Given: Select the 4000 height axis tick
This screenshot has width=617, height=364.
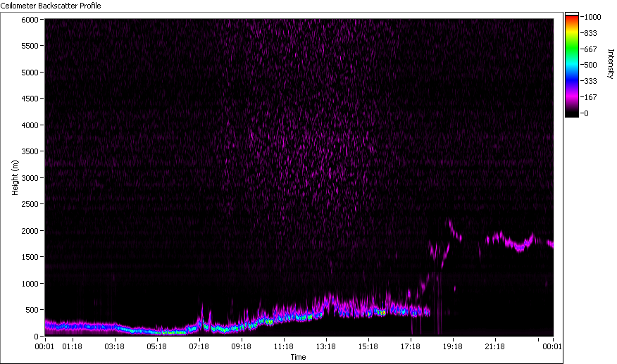Looking at the screenshot, I should 30,125.
